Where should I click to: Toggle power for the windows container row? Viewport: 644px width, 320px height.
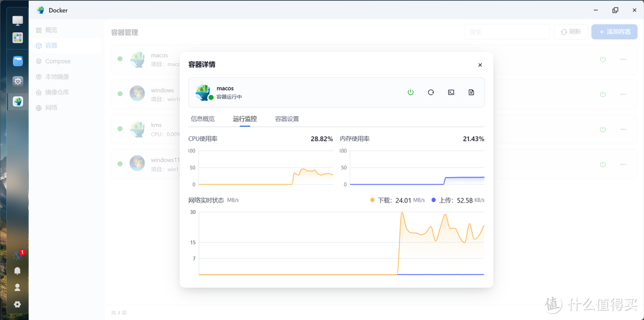coord(602,94)
